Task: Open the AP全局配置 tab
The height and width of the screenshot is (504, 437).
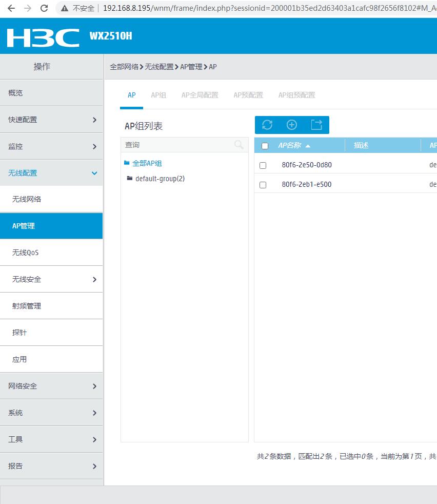Action: (200, 95)
